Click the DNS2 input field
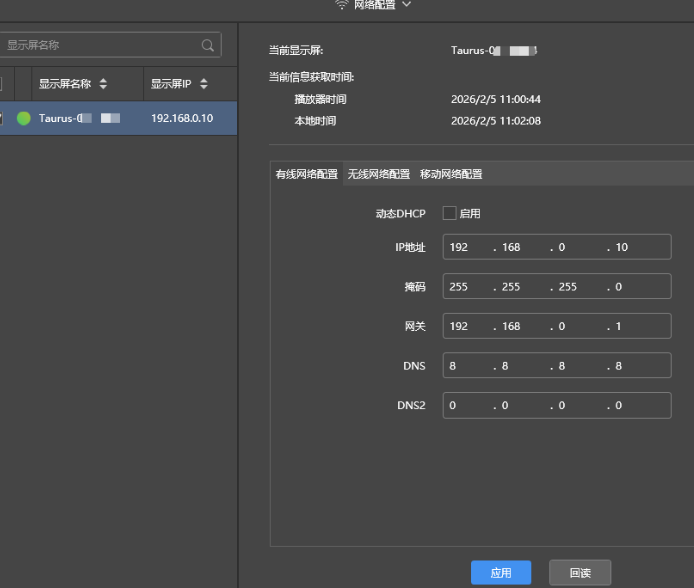This screenshot has width=694, height=588. (x=556, y=405)
